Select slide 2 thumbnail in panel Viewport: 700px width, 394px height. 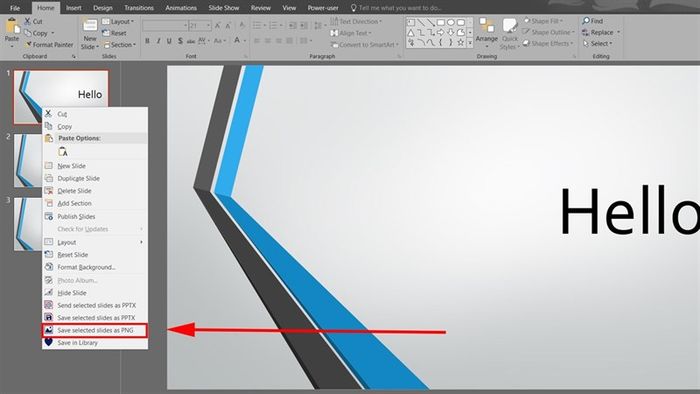28,161
